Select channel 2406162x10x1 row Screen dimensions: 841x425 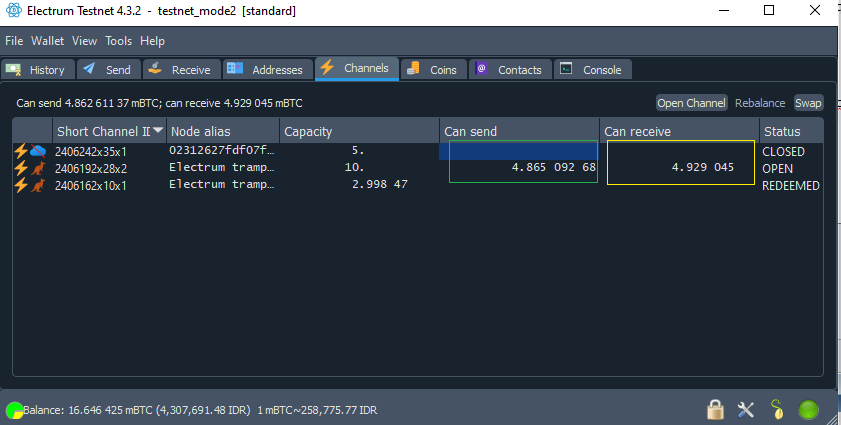[x=418, y=185]
